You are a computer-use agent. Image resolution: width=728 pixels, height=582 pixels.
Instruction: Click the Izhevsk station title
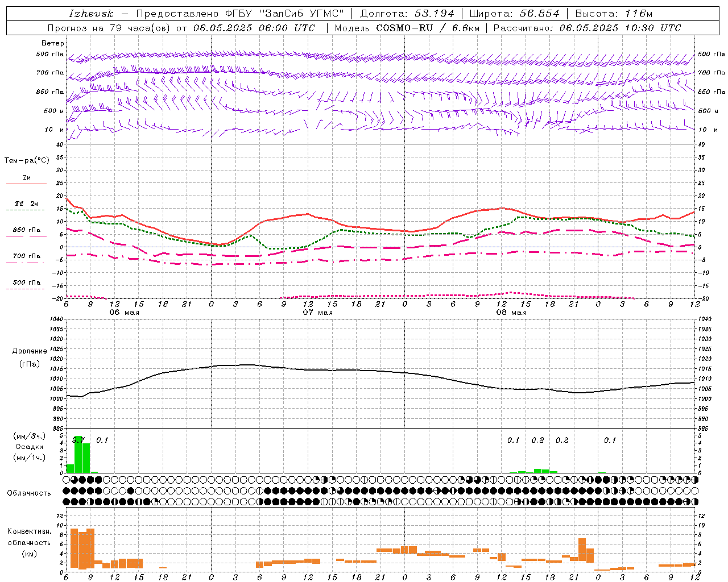click(x=91, y=14)
